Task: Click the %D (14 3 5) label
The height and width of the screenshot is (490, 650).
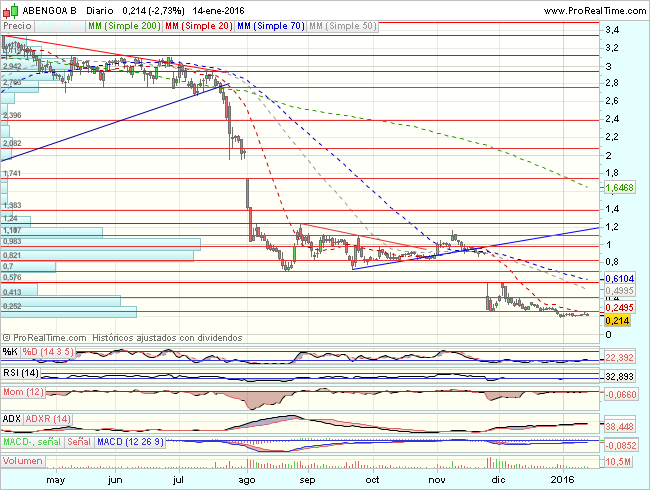Action: coord(48,352)
